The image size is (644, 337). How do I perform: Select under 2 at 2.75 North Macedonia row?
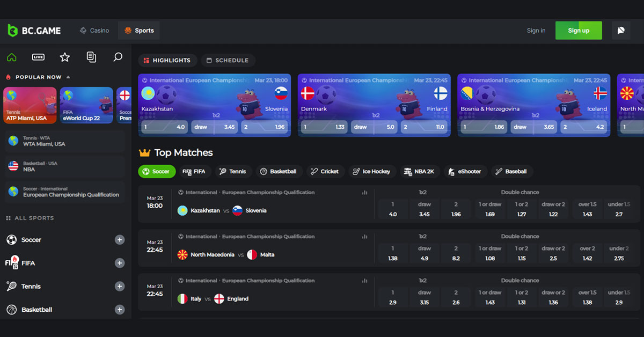tap(619, 253)
